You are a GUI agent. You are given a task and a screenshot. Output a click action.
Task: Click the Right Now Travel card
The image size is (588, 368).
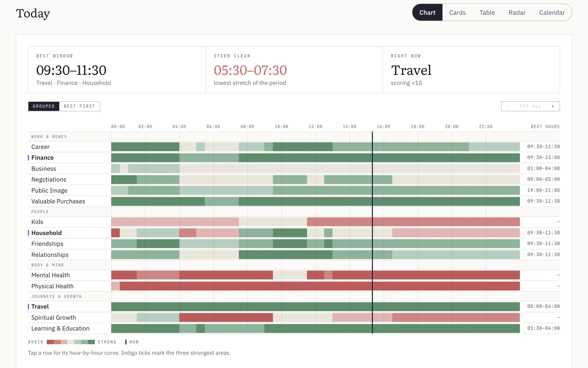471,70
